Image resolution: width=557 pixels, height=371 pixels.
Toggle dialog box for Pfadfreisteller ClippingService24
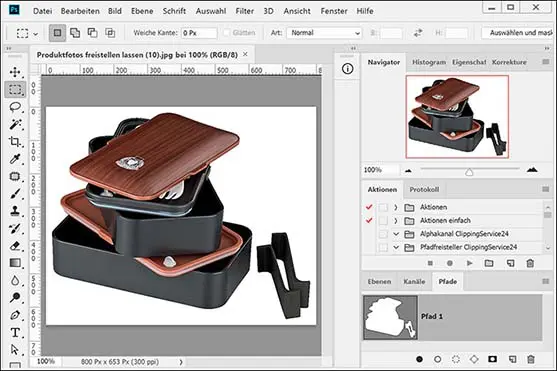383,247
